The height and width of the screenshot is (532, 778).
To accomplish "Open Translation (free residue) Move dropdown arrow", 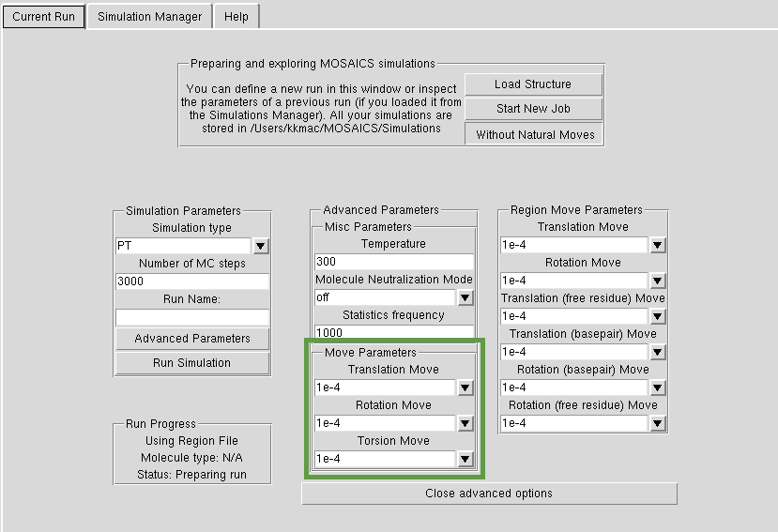I will pyautogui.click(x=658, y=316).
